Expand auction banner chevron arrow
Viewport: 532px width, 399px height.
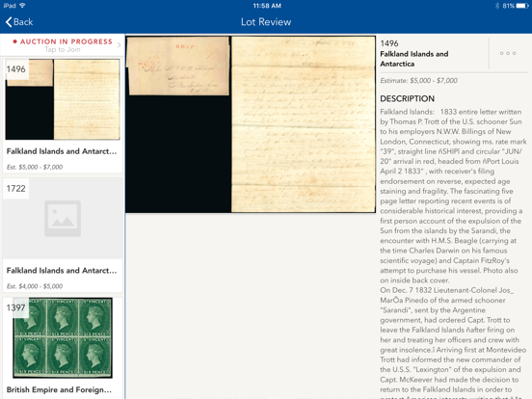click(119, 44)
